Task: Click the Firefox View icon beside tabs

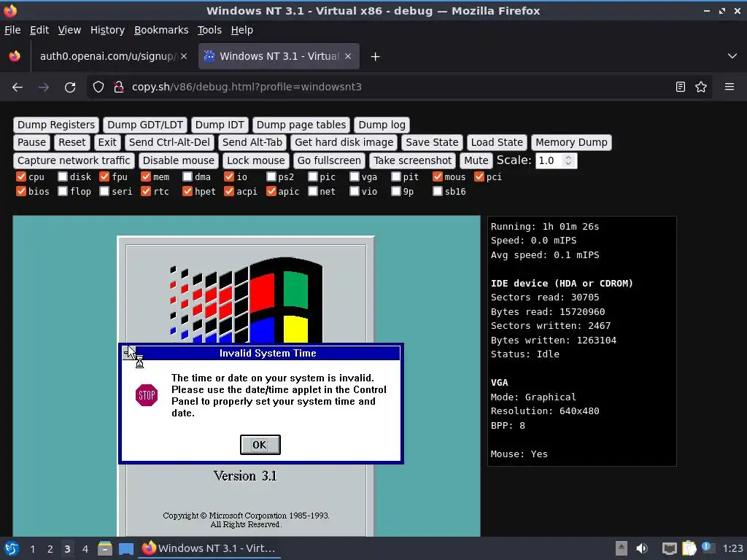Action: [15, 56]
